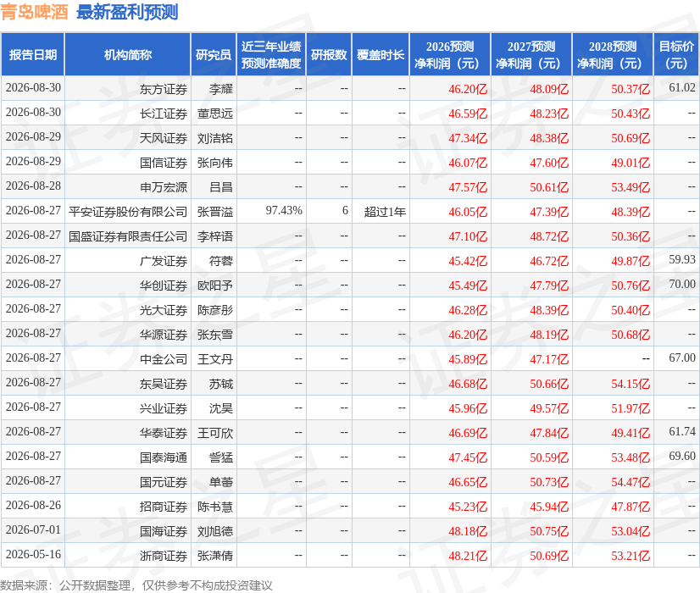Viewport: 700px width, 593px height.
Task: Click the 机构简称 column header
Action: pos(128,54)
